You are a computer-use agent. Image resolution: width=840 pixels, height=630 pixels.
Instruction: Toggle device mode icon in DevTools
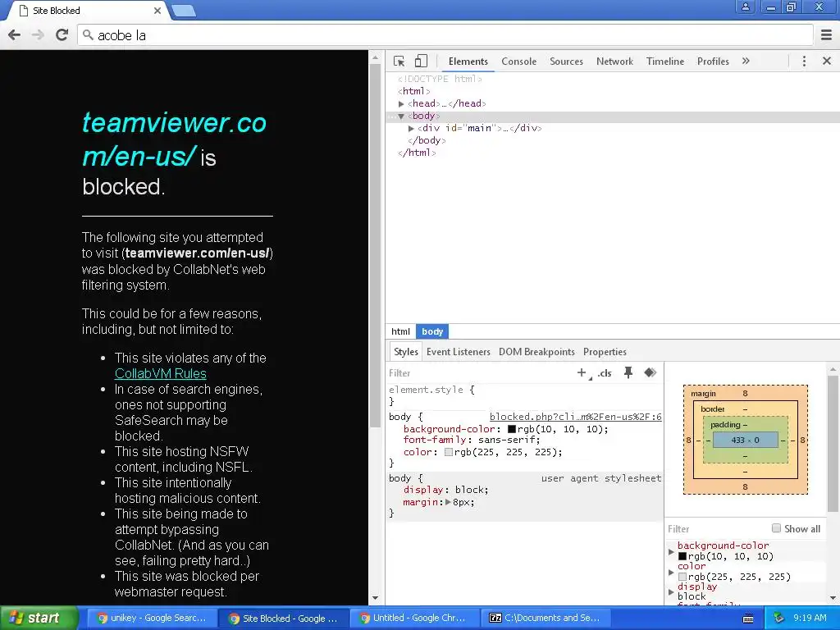coord(421,61)
